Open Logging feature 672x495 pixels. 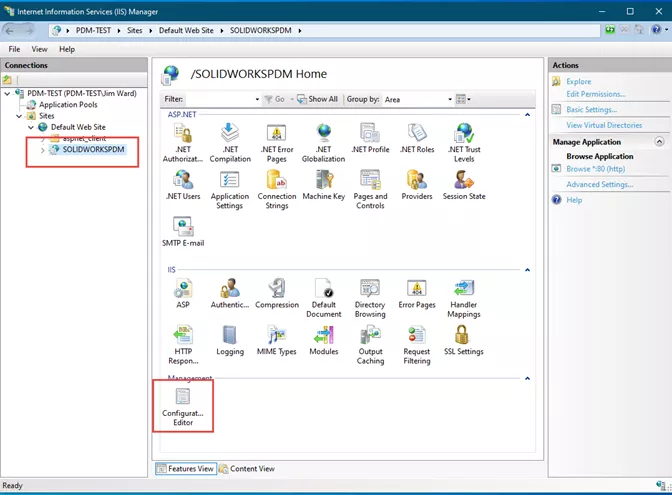tap(230, 340)
